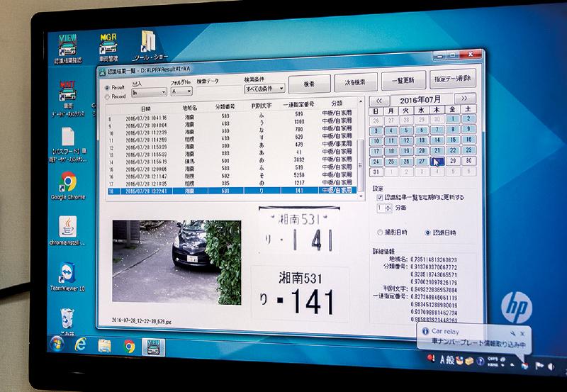This screenshot has height=392, width=567.
Task: Launch Google Chrome from the desktop
Action: [x=69, y=185]
